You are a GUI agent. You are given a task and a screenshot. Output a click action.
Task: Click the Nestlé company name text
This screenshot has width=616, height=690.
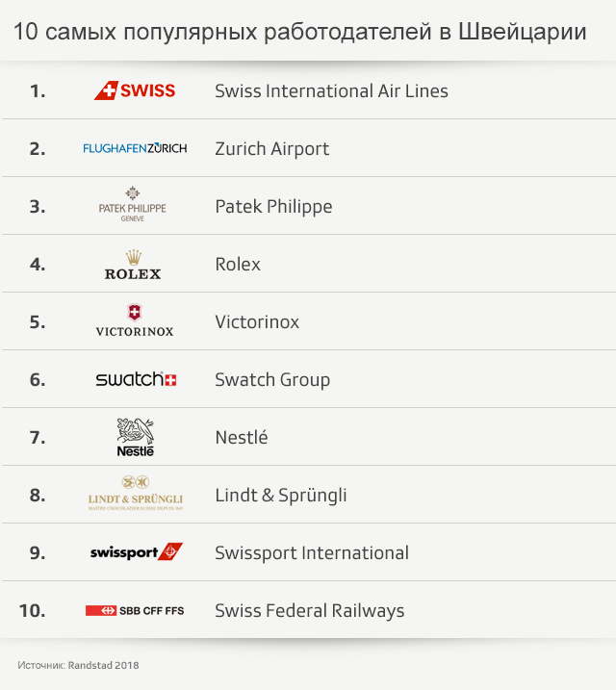pyautogui.click(x=242, y=438)
